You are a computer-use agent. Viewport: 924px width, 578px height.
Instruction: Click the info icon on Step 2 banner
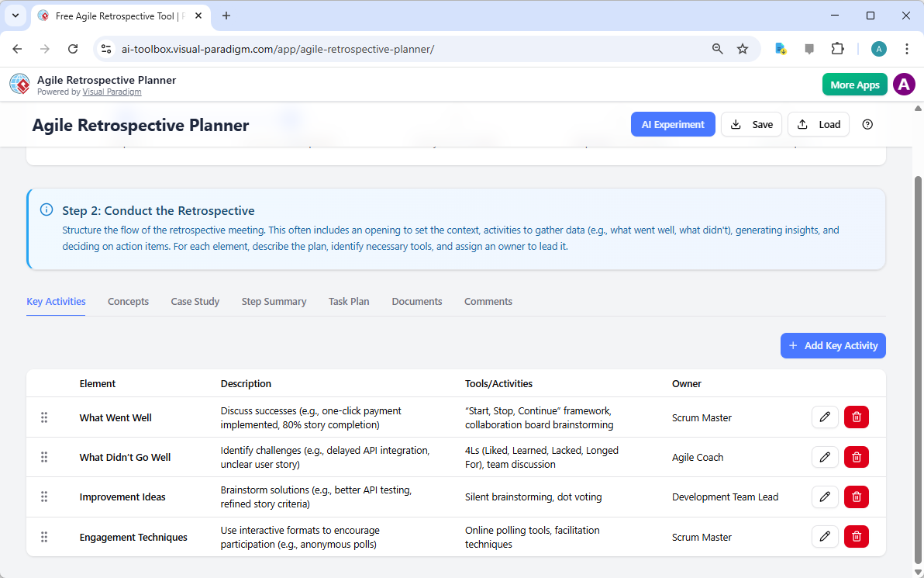pos(46,209)
